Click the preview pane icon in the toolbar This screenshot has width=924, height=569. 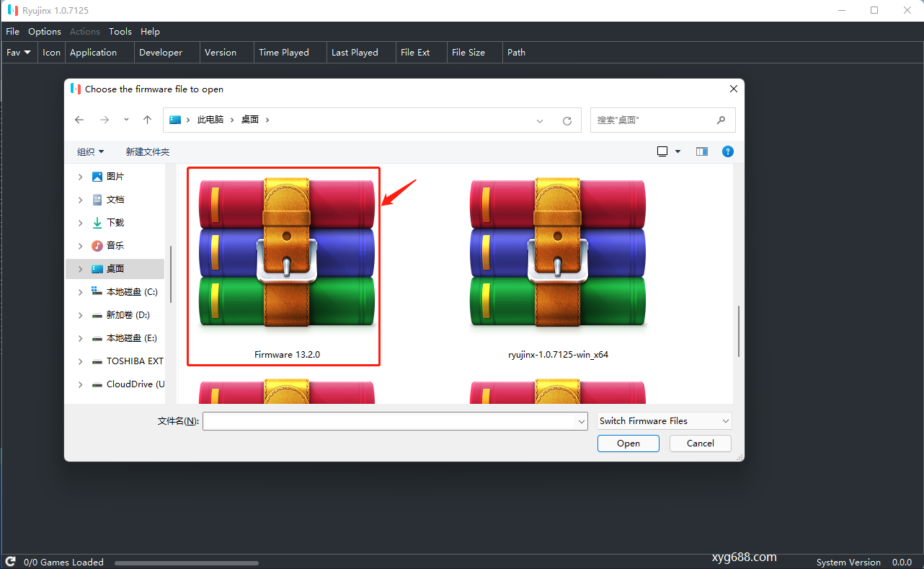(x=701, y=151)
